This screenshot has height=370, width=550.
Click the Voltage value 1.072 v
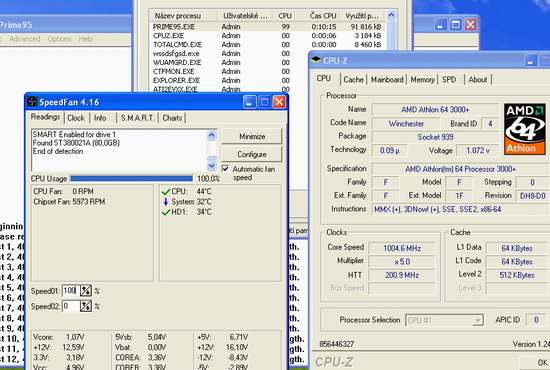pos(477,150)
